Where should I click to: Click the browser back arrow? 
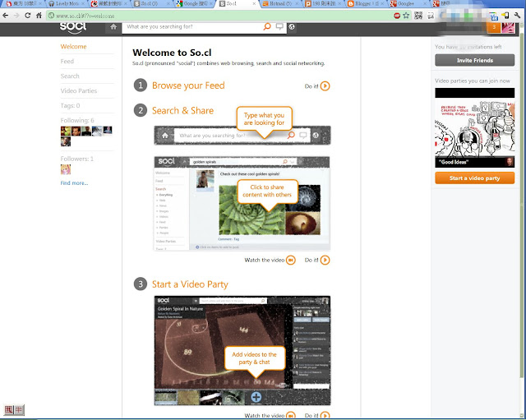coord(6,16)
